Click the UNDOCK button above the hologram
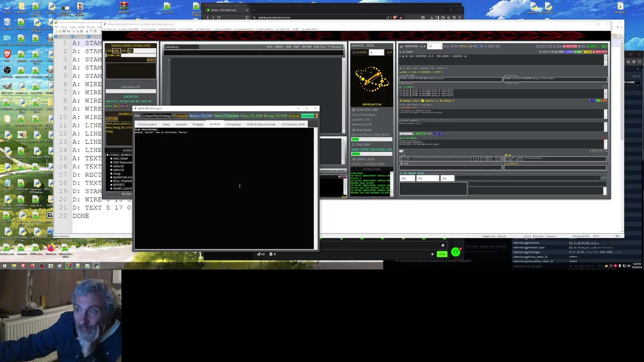Image resolution: width=644 pixels, height=362 pixels. [x=357, y=46]
